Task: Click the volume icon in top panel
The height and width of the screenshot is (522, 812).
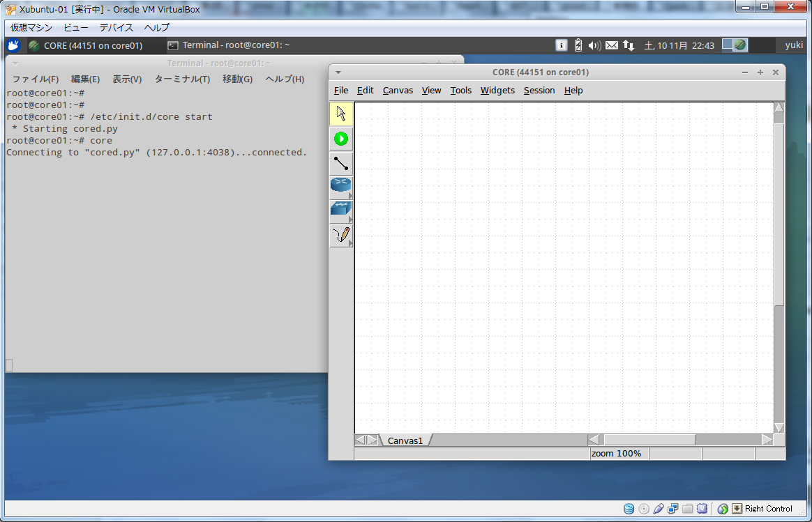Action: point(594,45)
